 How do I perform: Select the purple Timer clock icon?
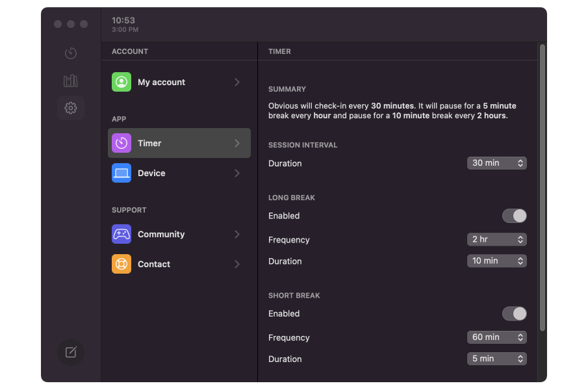121,143
